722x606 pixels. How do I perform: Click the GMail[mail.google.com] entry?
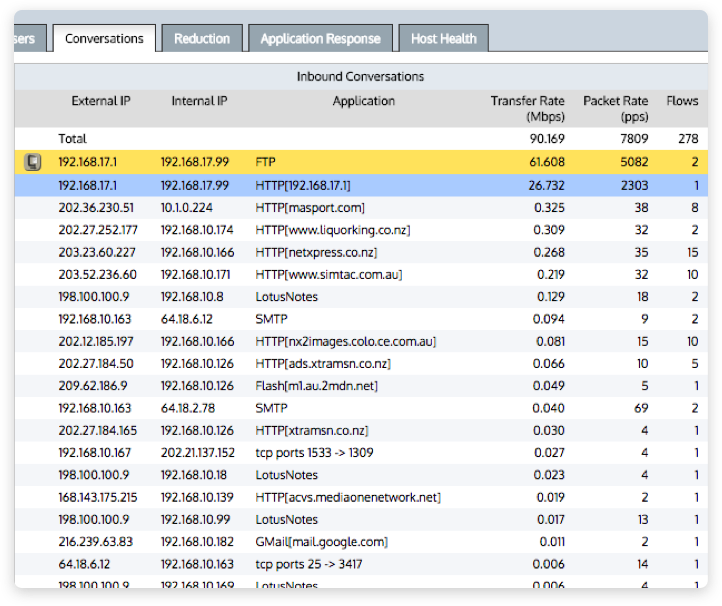click(321, 542)
